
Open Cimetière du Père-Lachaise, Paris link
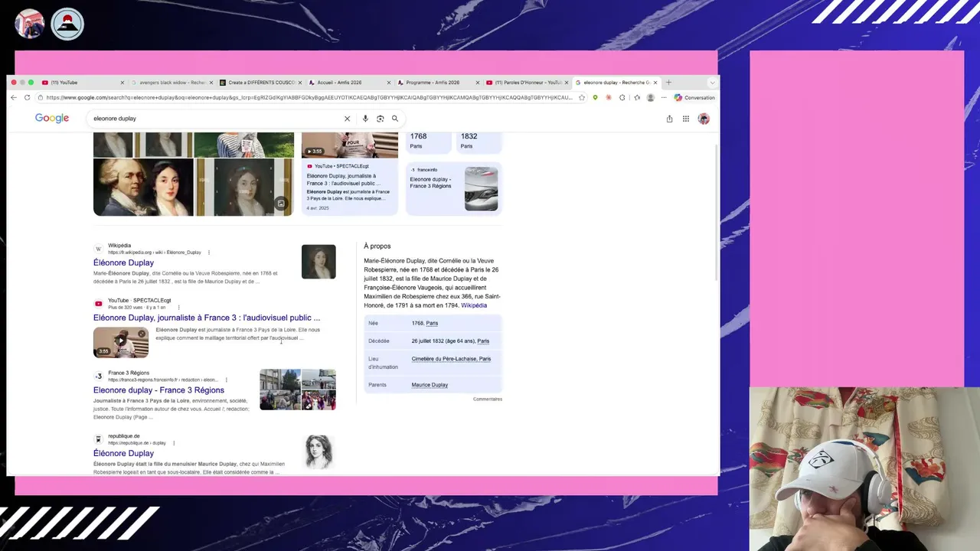tap(451, 358)
